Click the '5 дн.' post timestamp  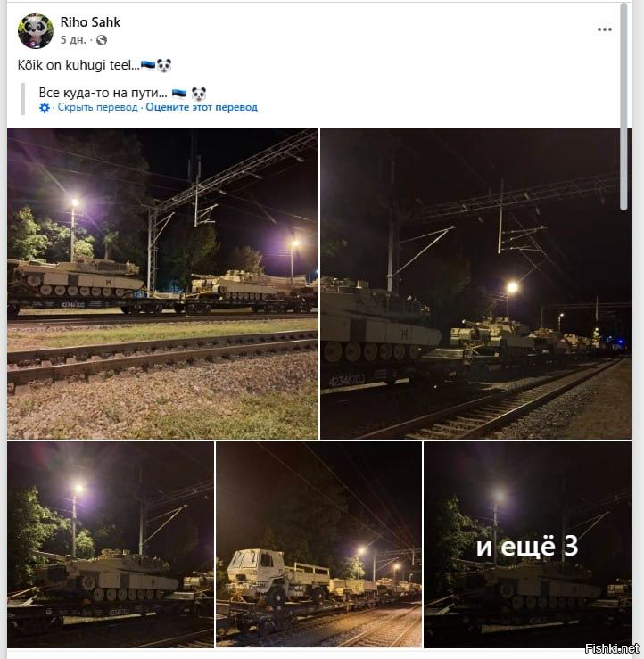(x=73, y=40)
